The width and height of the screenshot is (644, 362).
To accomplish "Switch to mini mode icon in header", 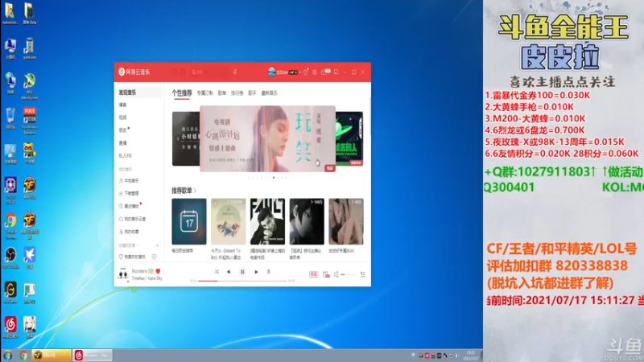I will (x=336, y=72).
